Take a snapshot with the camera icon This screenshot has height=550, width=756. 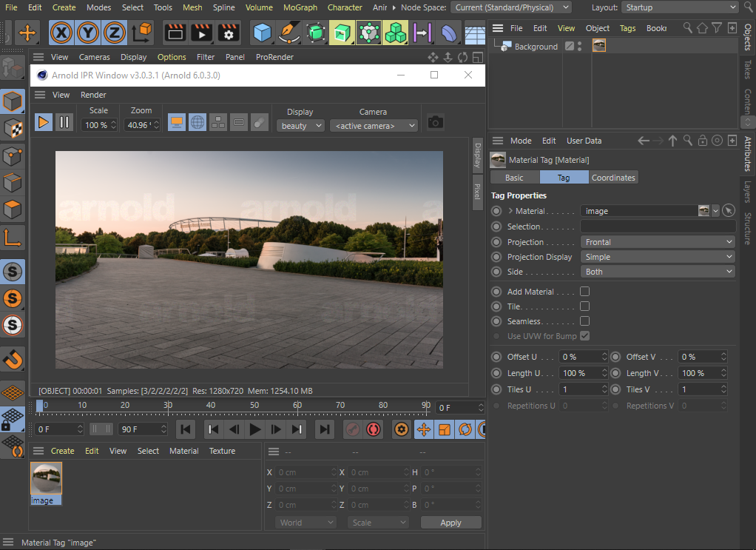point(436,122)
